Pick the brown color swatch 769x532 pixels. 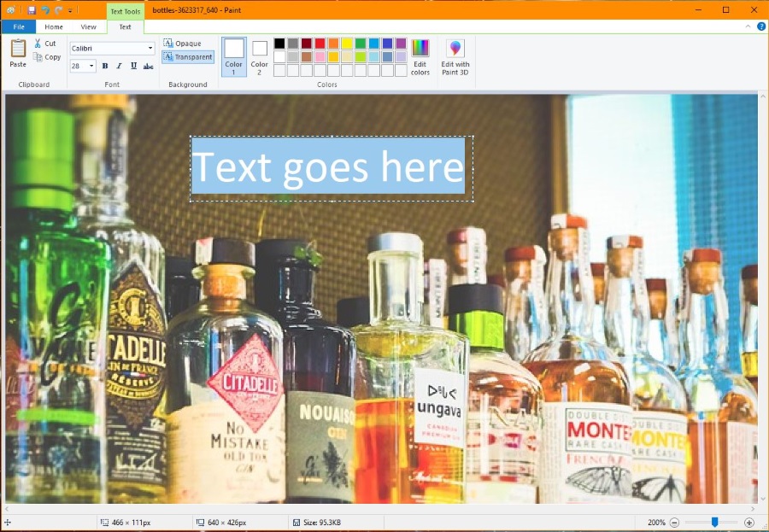(307, 57)
